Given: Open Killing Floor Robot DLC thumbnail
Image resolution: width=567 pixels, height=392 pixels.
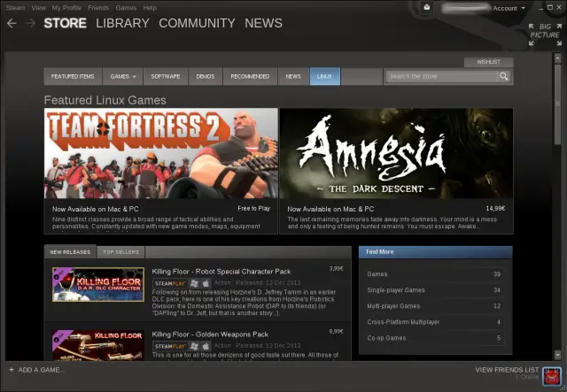Looking at the screenshot, I should [x=98, y=284].
